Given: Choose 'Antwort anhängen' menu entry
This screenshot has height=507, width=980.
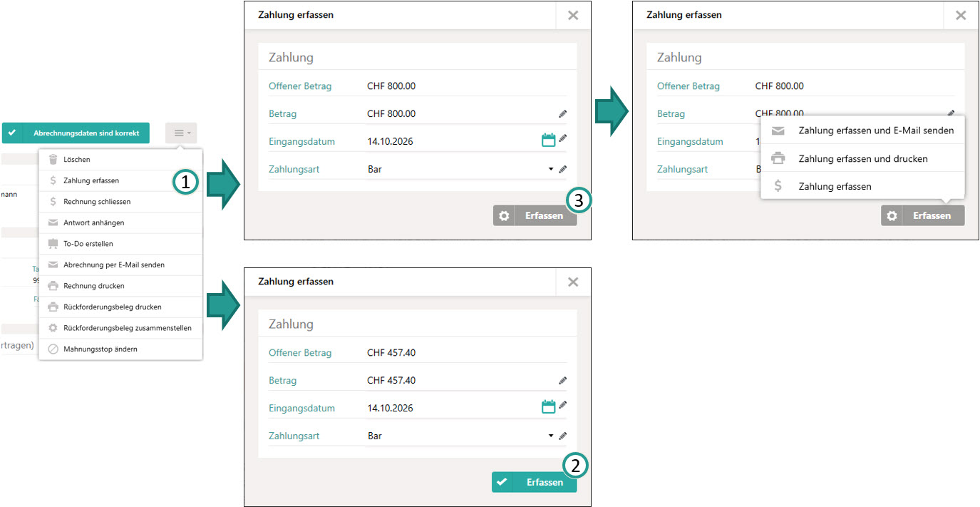Looking at the screenshot, I should tap(120, 222).
